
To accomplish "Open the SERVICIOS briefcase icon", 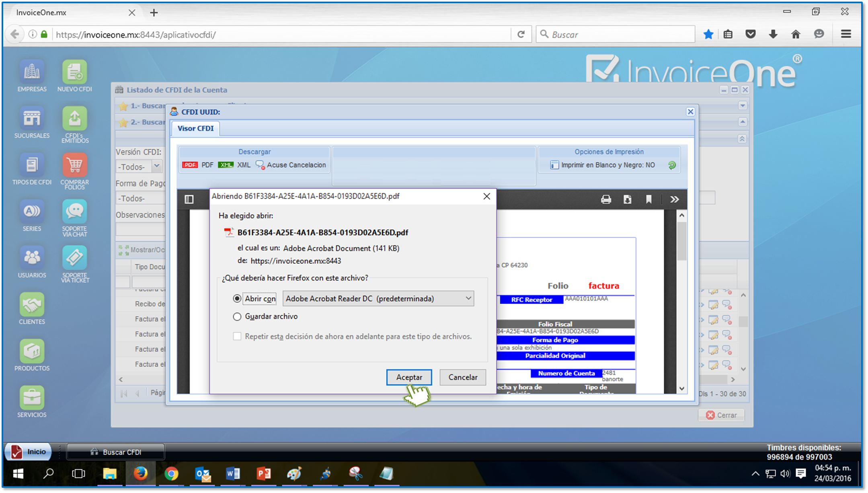I will pyautogui.click(x=32, y=402).
